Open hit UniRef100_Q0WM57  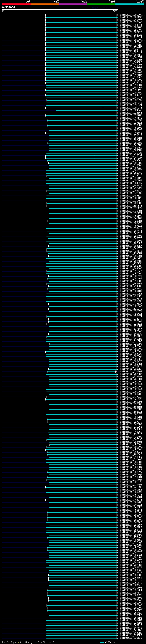131,20
